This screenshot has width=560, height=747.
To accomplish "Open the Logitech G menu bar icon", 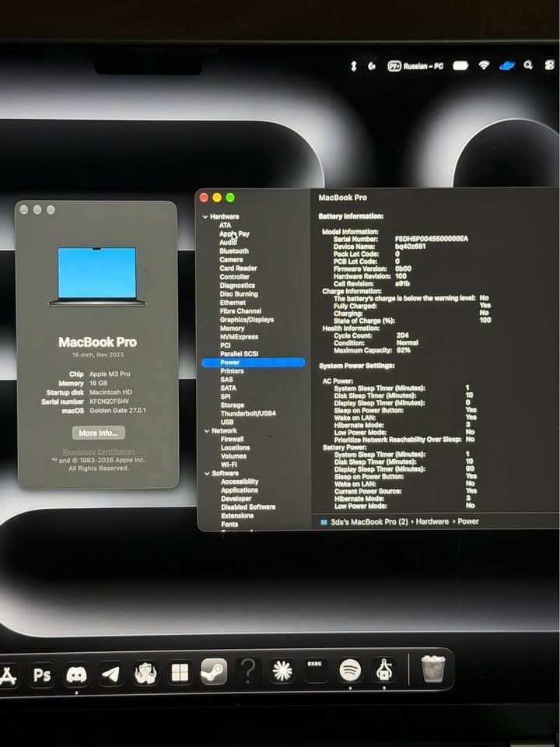I will (x=372, y=66).
